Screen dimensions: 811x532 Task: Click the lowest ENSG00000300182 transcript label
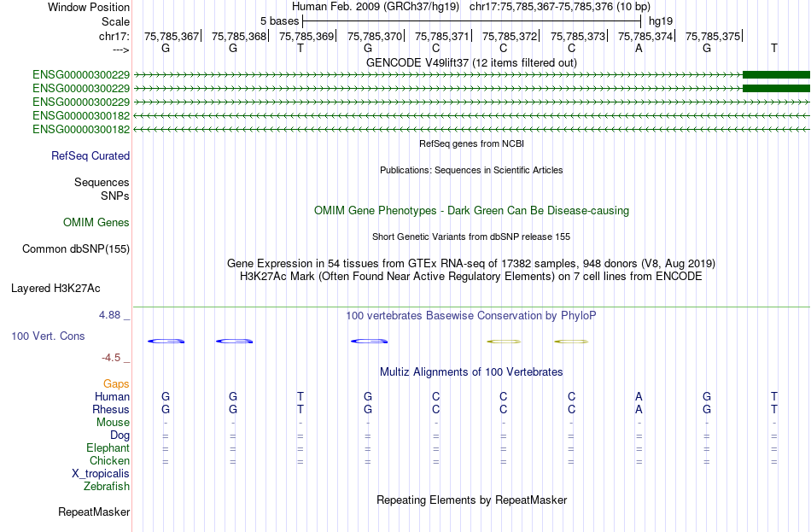(x=81, y=130)
